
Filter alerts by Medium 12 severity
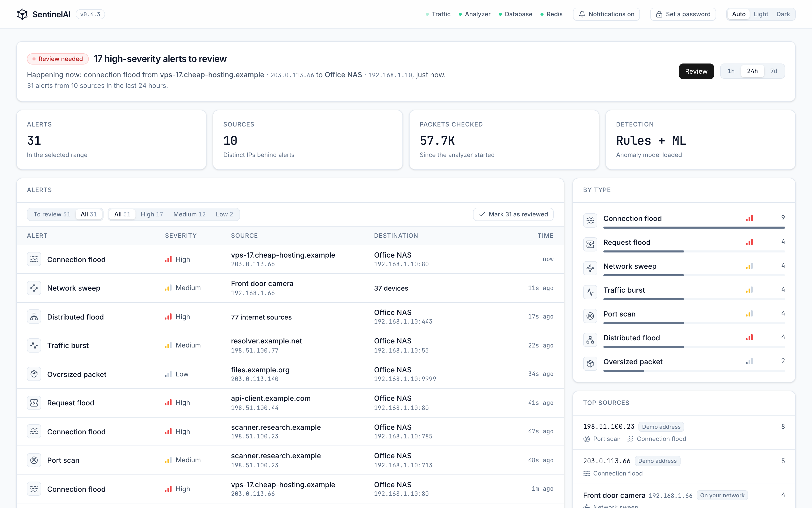coord(189,214)
